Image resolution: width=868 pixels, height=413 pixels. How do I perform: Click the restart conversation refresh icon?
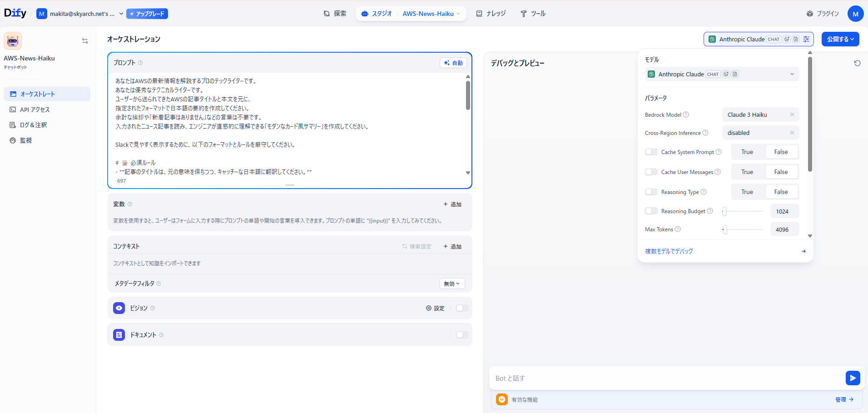click(857, 63)
